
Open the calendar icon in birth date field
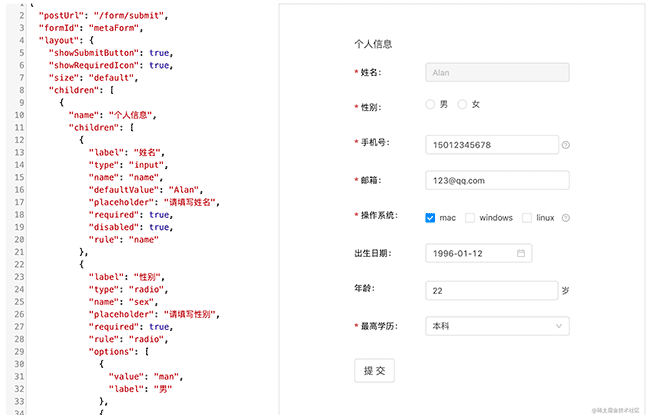pos(521,253)
